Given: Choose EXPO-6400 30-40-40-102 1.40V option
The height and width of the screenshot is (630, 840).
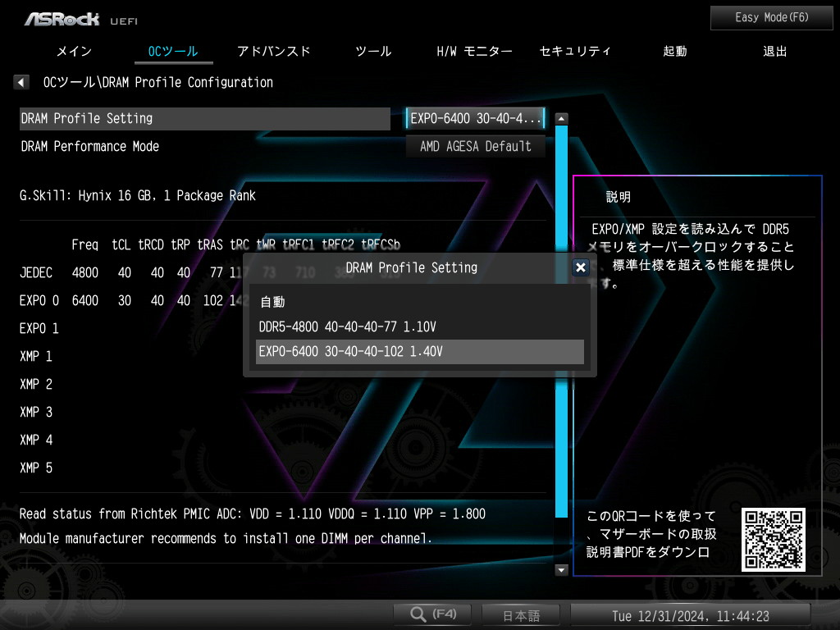Looking at the screenshot, I should click(x=420, y=352).
